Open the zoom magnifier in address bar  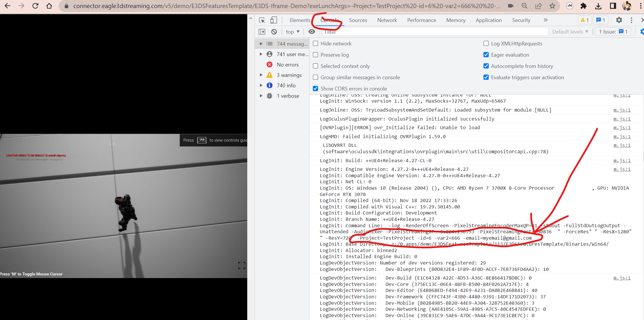click(525, 6)
